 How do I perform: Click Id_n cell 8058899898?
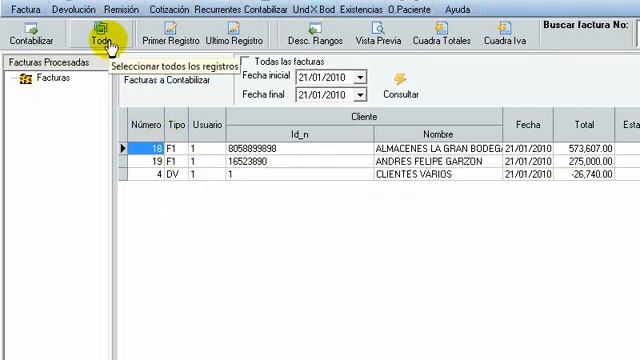[x=300, y=149]
